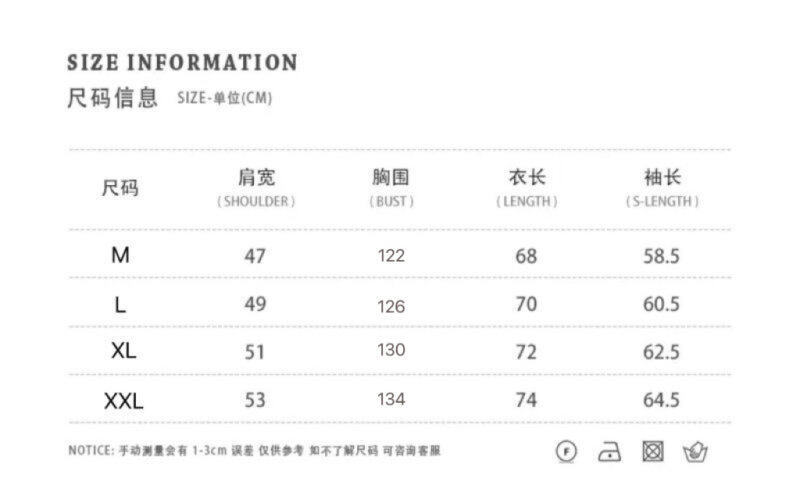Image resolution: width=800 pixels, height=481 pixels.
Task: Click the SIZE-单位(CM) unit label
Action: [x=224, y=98]
